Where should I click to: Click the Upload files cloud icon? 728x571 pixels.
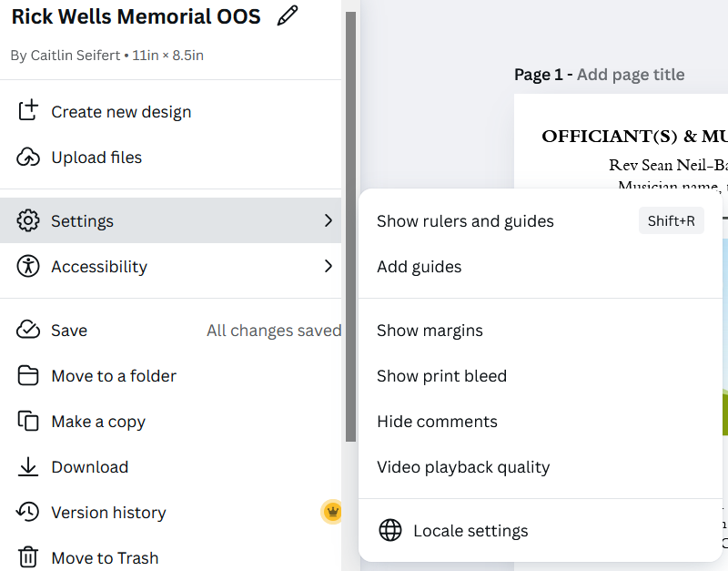pyautogui.click(x=28, y=157)
